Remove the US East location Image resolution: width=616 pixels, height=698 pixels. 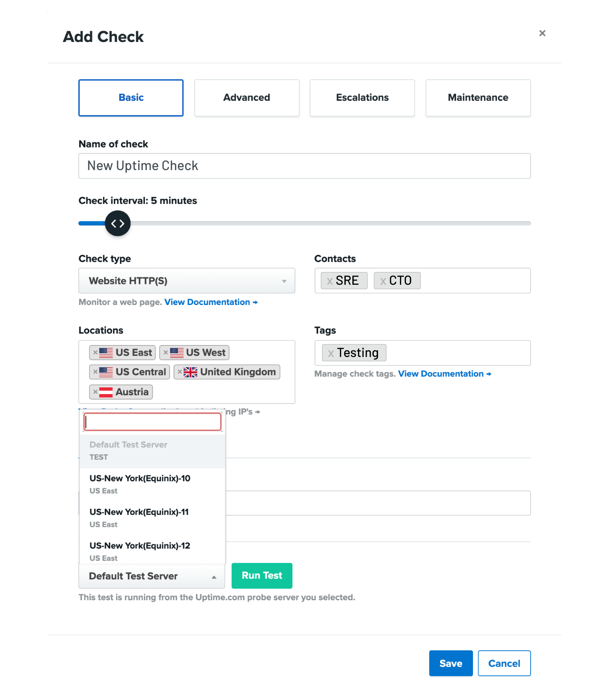tap(95, 353)
